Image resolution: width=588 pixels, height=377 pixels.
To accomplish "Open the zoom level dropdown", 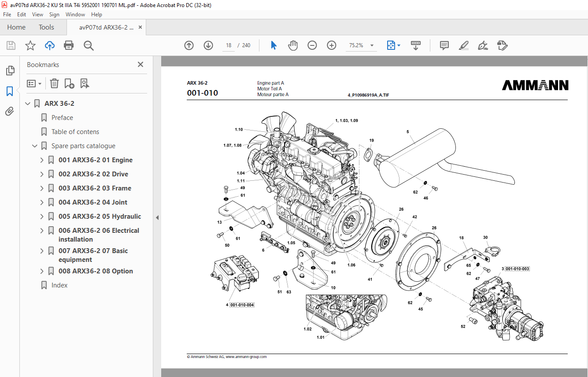I will tap(372, 45).
